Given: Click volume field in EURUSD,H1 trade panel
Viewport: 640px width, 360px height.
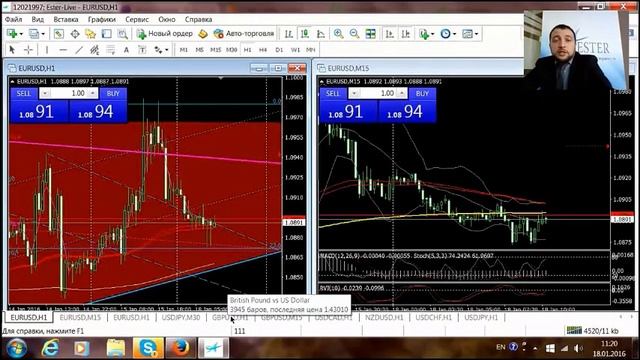Looking at the screenshot, I should coord(69,93).
